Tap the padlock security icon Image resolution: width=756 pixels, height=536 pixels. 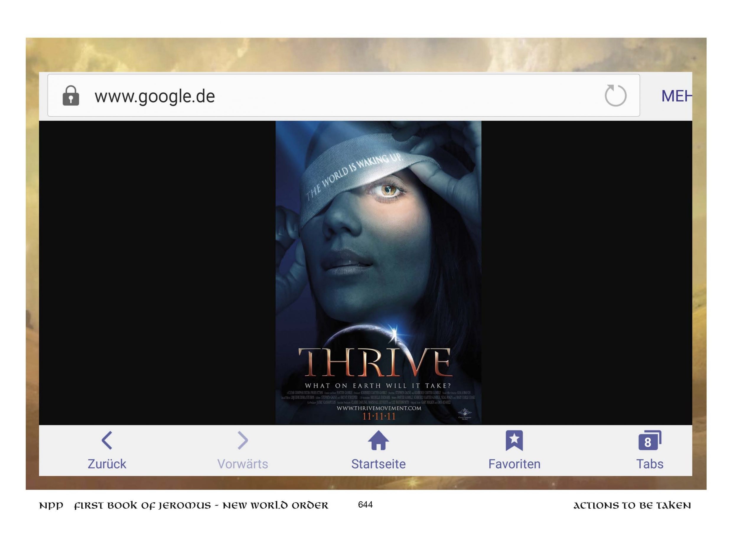tap(71, 96)
